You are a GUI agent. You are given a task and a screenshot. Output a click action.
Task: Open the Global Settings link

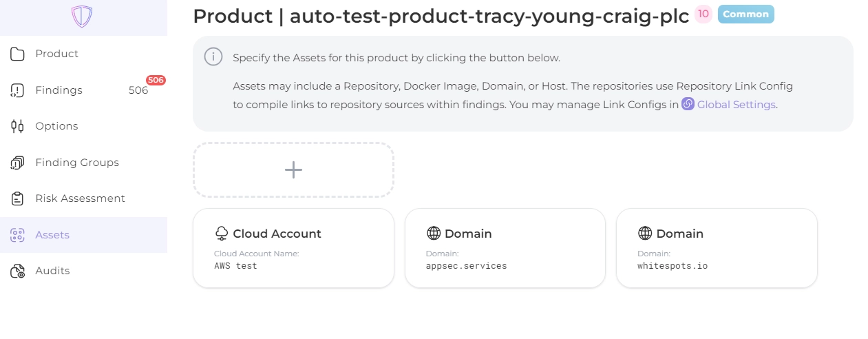[x=736, y=105]
